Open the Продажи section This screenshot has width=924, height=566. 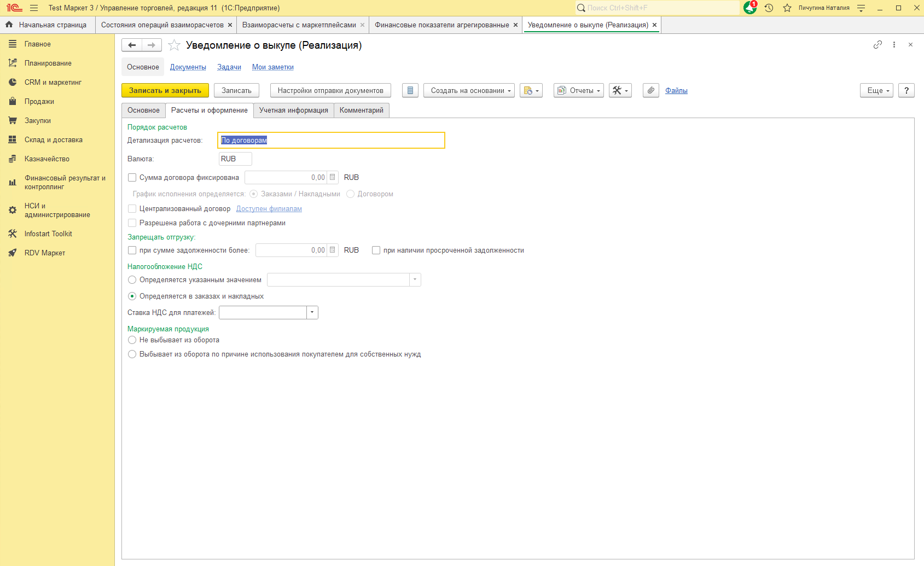(x=39, y=102)
